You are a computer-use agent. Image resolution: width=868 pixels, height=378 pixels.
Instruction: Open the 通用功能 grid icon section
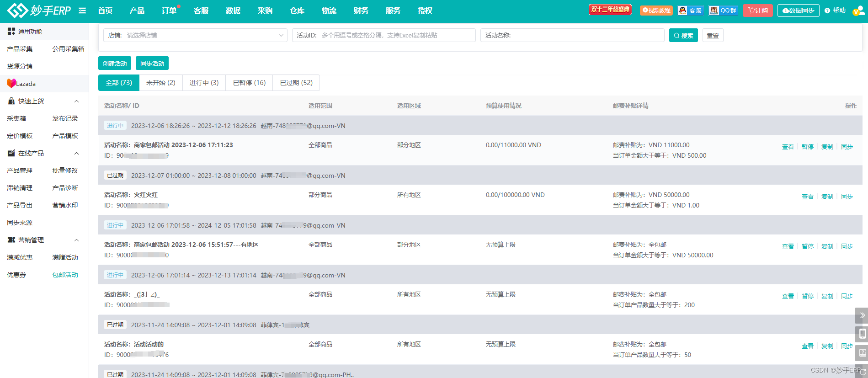(x=11, y=32)
